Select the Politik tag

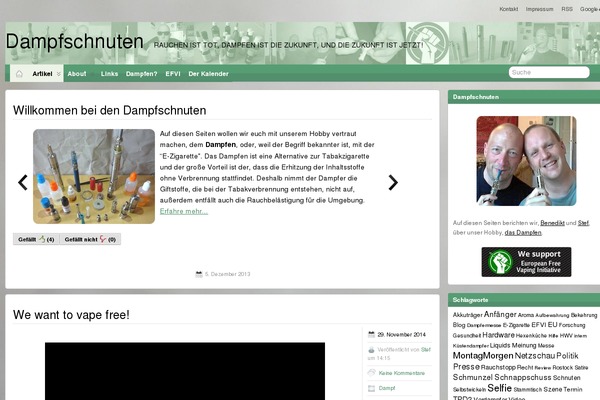567,356
